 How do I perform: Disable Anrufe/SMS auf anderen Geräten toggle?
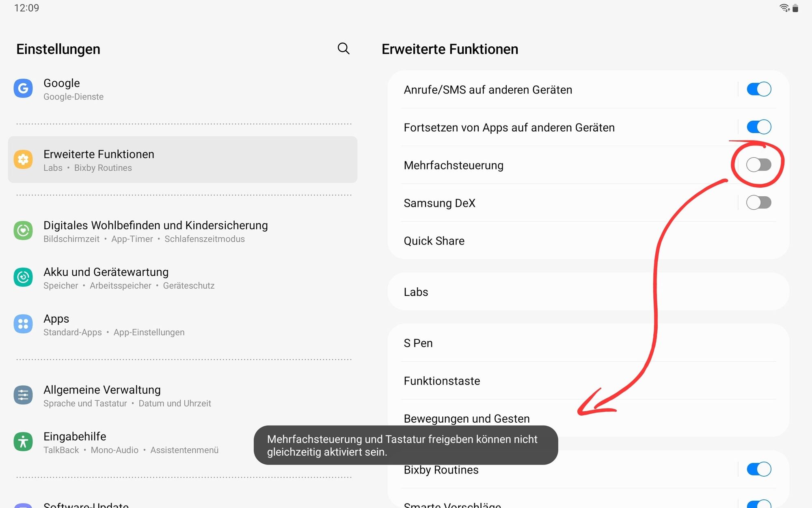click(x=759, y=89)
